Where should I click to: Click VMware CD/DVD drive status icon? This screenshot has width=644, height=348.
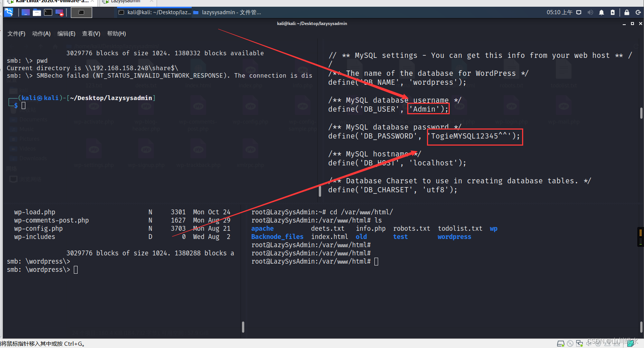click(x=570, y=344)
